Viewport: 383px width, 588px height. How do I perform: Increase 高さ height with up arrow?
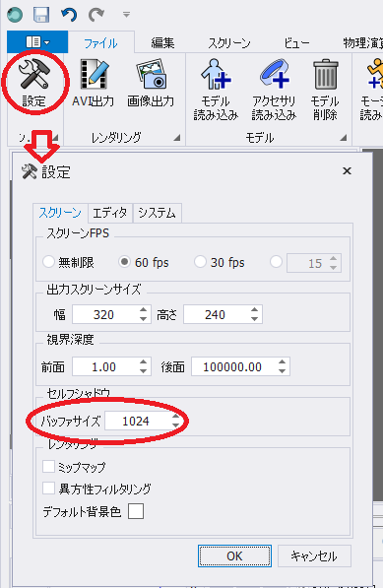pyautogui.click(x=254, y=309)
